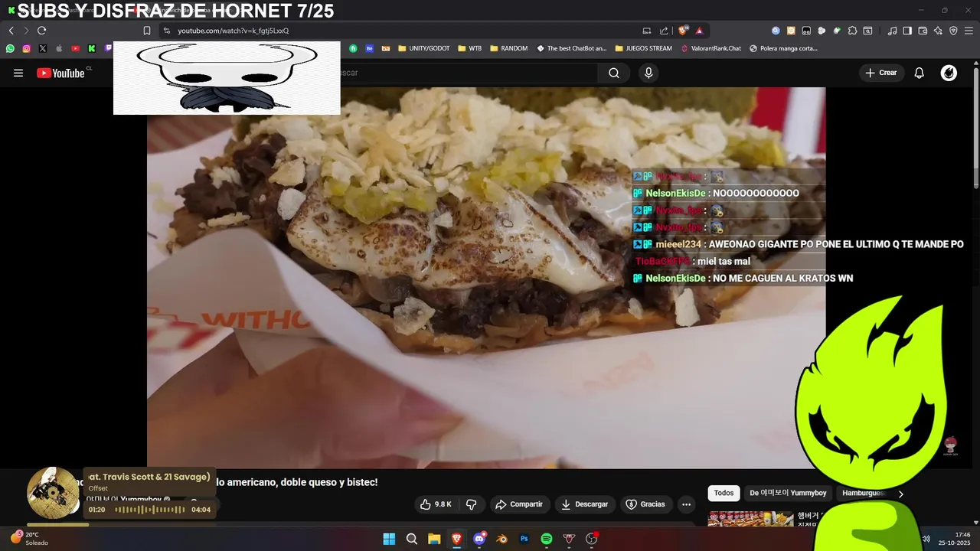Open the browser sidebar panel icon

[x=907, y=31]
